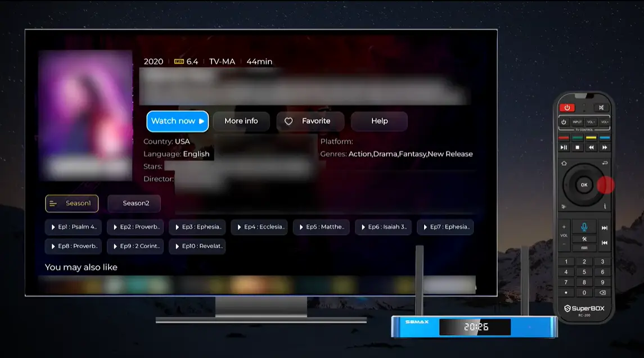Viewport: 644px width, 358px height.
Task: Play episode Ep10 : Revelat
Action: 197,246
